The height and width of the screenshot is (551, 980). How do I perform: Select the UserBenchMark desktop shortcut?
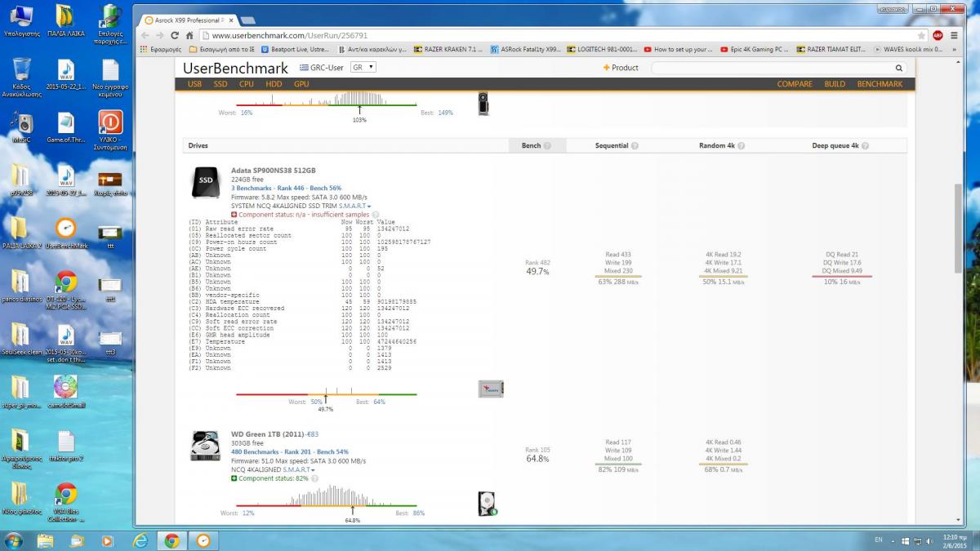[65, 233]
